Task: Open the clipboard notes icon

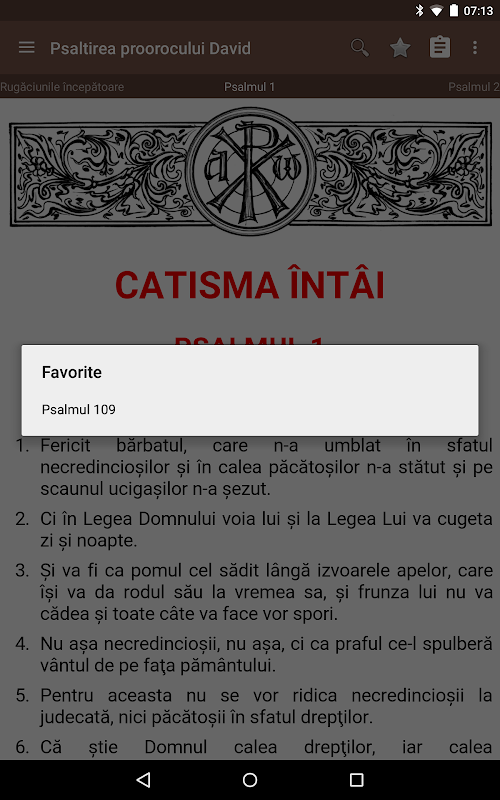Action: pos(440,47)
